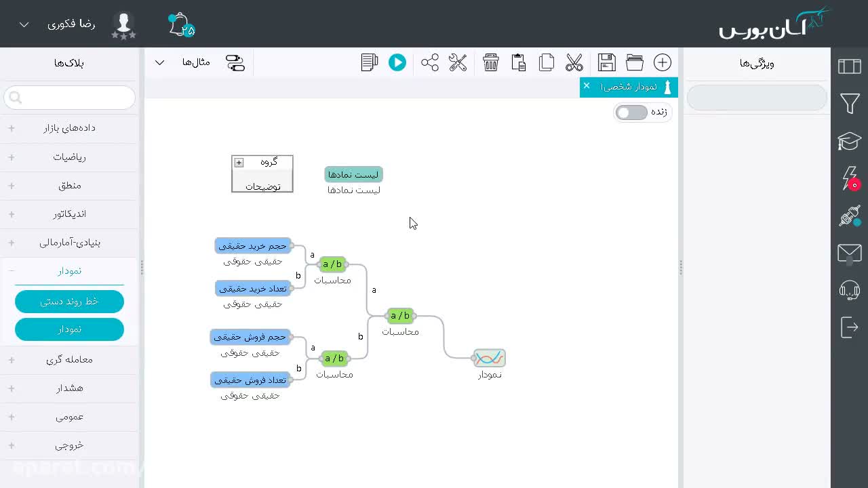Click the share network icon
868x488 pixels.
pos(430,62)
